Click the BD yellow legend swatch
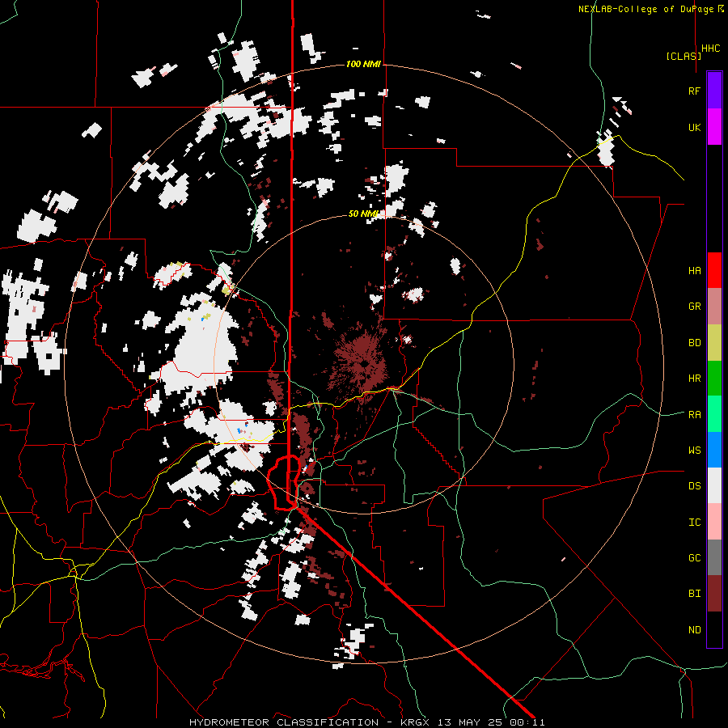 [714, 343]
